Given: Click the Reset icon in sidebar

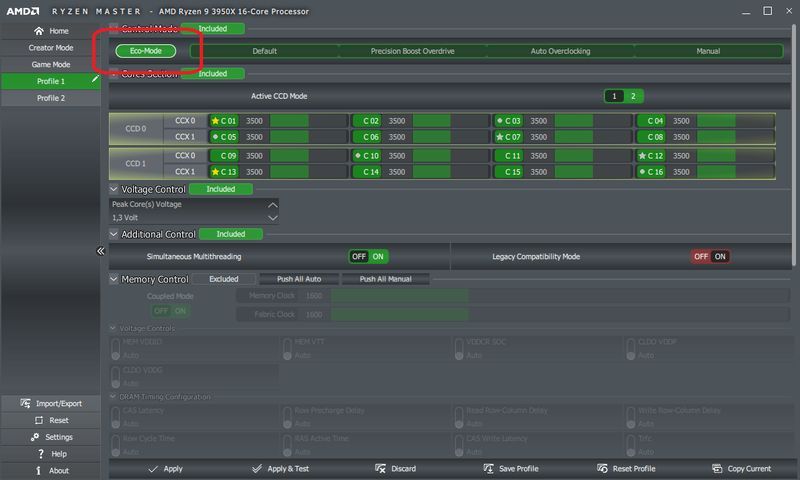Looking at the screenshot, I should (39, 420).
